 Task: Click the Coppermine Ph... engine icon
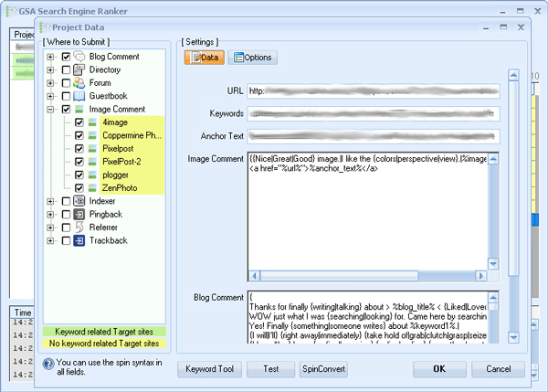pos(92,135)
